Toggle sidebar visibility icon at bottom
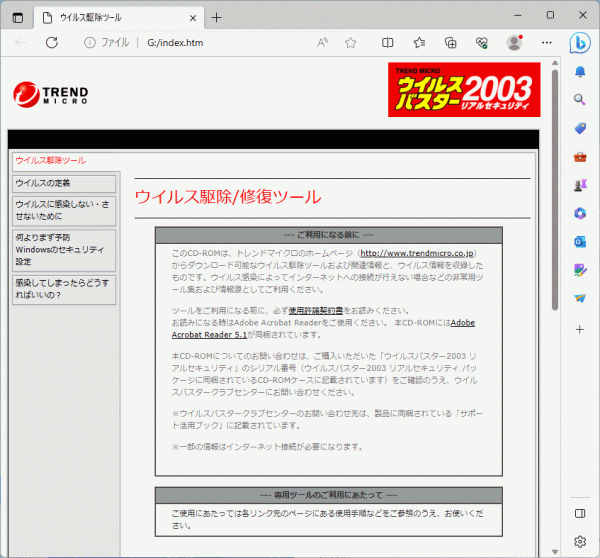 (580, 514)
